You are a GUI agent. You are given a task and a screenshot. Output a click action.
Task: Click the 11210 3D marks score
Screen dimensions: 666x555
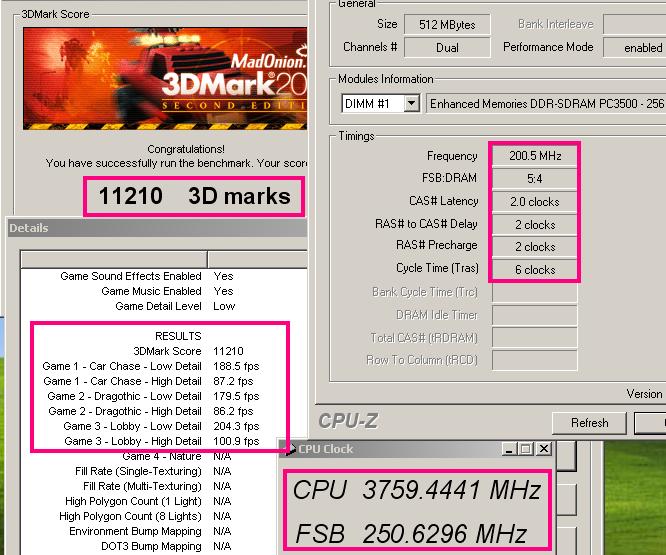(194, 197)
